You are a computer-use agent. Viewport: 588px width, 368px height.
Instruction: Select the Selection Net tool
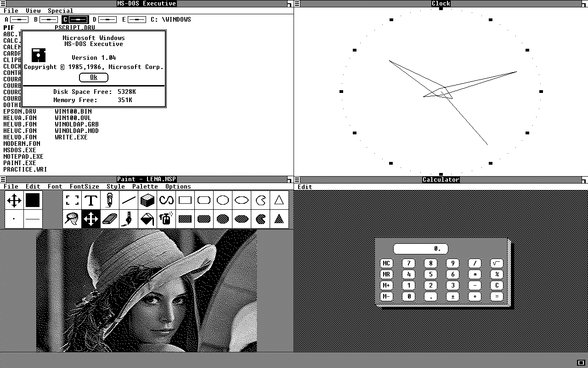72,219
